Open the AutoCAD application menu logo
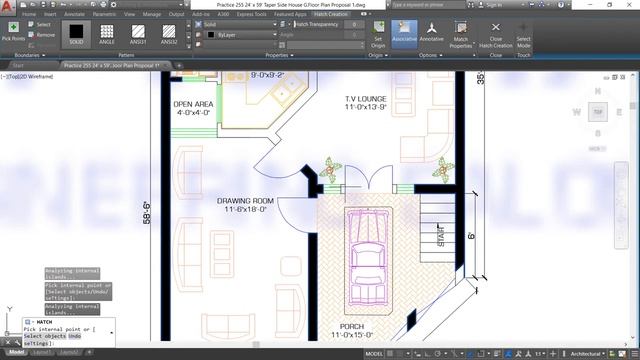640x360 pixels. [8, 7]
